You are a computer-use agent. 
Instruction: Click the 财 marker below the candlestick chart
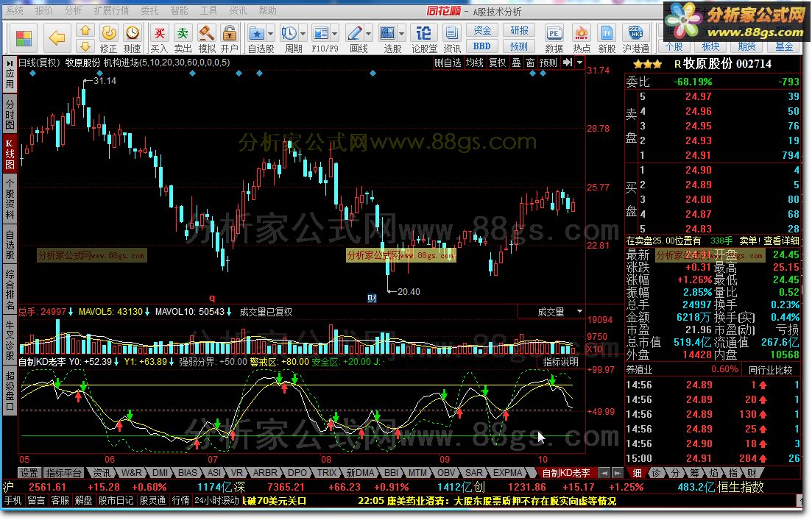(x=372, y=299)
